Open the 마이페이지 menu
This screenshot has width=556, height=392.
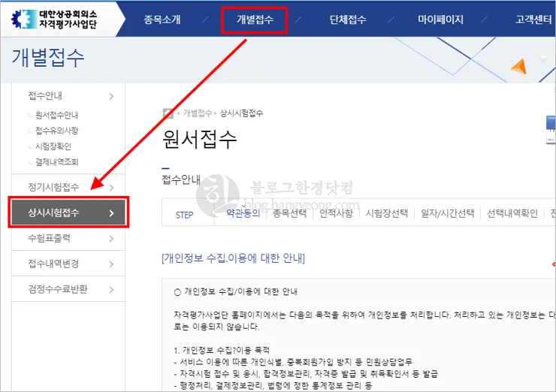(440, 20)
